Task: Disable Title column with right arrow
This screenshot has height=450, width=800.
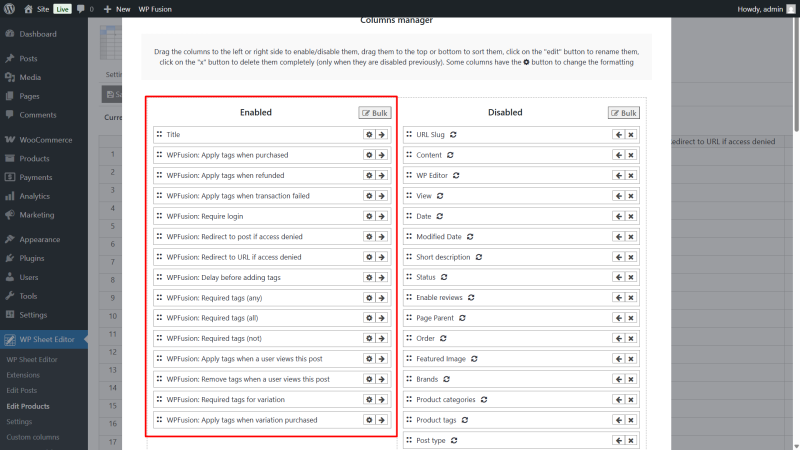Action: coord(382,135)
